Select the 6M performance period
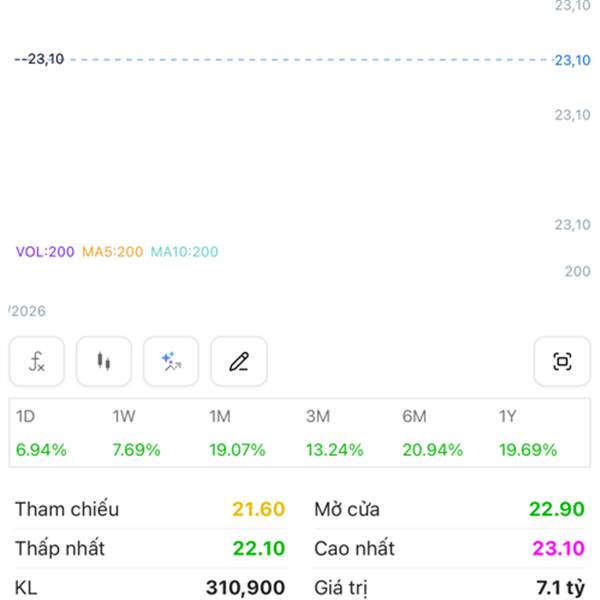Image resolution: width=600 pixels, height=600 pixels. (x=434, y=433)
